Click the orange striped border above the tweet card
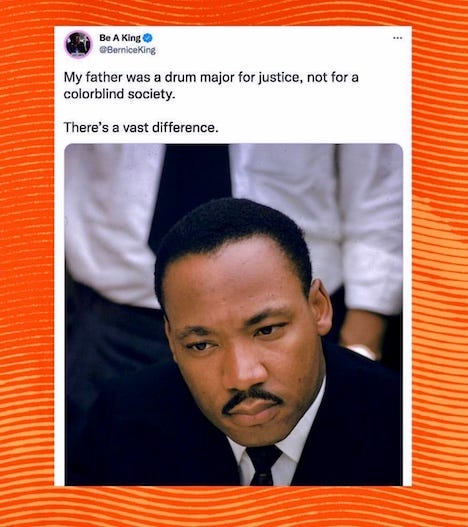This screenshot has height=527, width=468. click(234, 13)
